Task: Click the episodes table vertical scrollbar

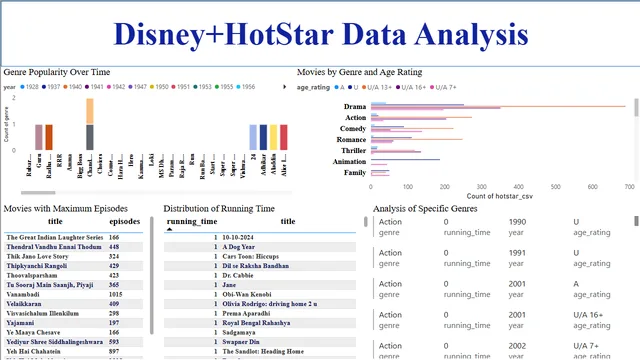Action: coord(152,276)
